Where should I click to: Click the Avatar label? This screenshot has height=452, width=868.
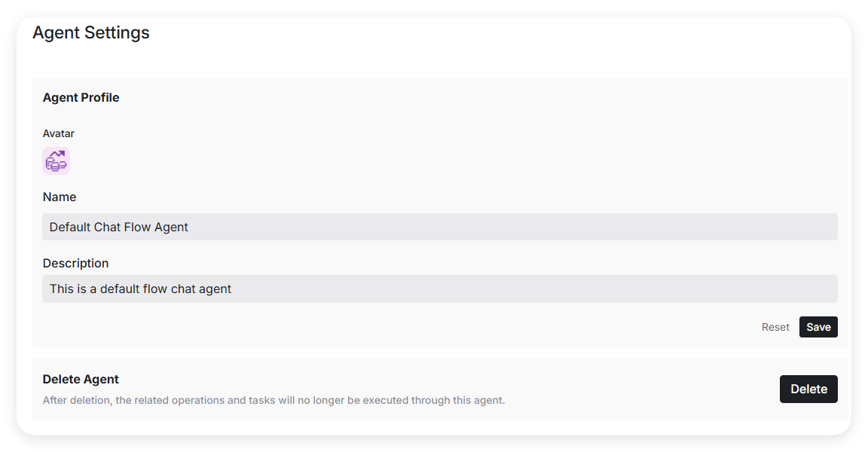(59, 133)
